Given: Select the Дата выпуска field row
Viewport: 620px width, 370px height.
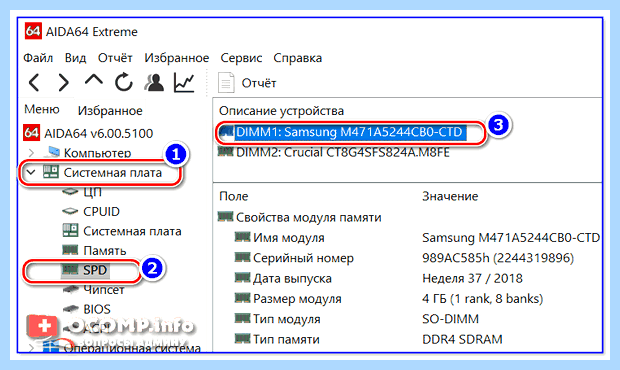Looking at the screenshot, I should click(292, 279).
